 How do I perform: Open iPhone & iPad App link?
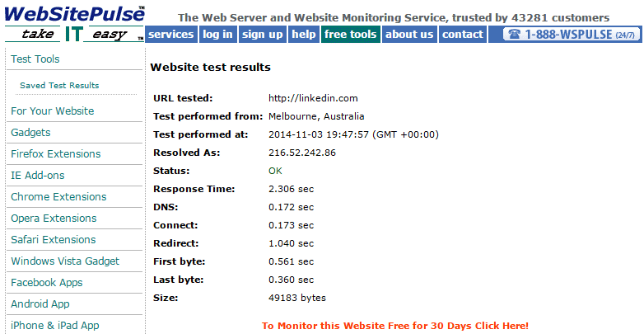[x=55, y=326]
